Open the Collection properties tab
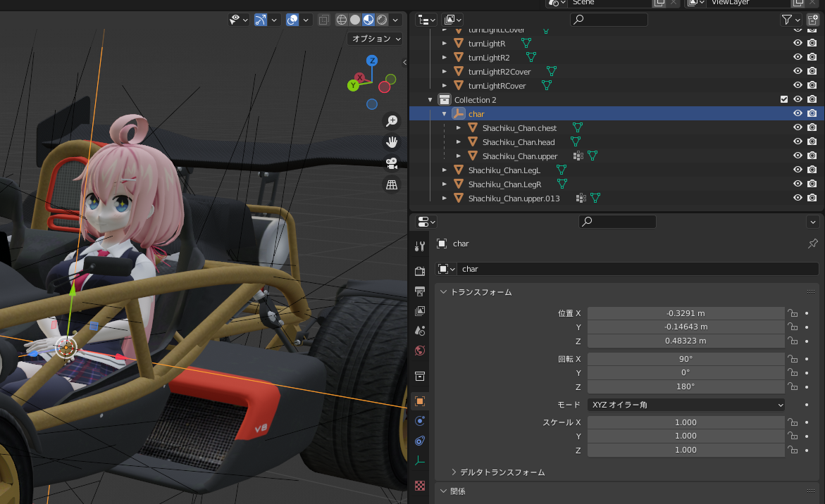825x504 pixels. click(420, 377)
